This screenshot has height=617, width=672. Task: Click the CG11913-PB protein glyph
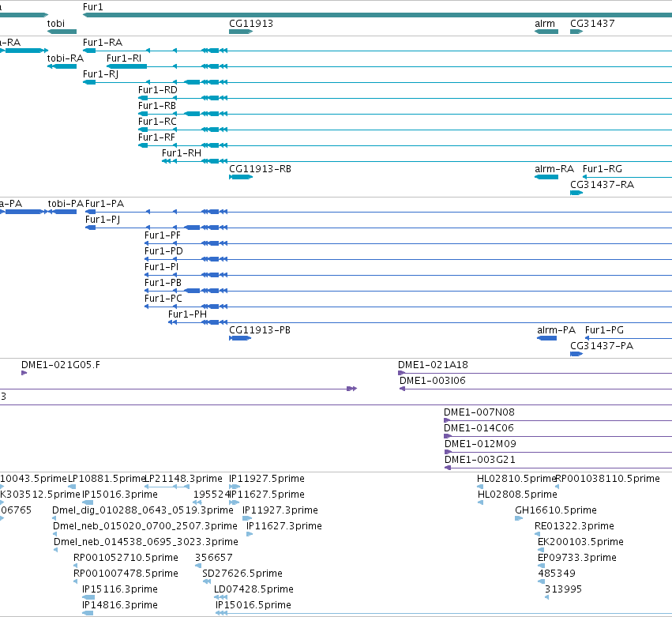pyautogui.click(x=240, y=338)
